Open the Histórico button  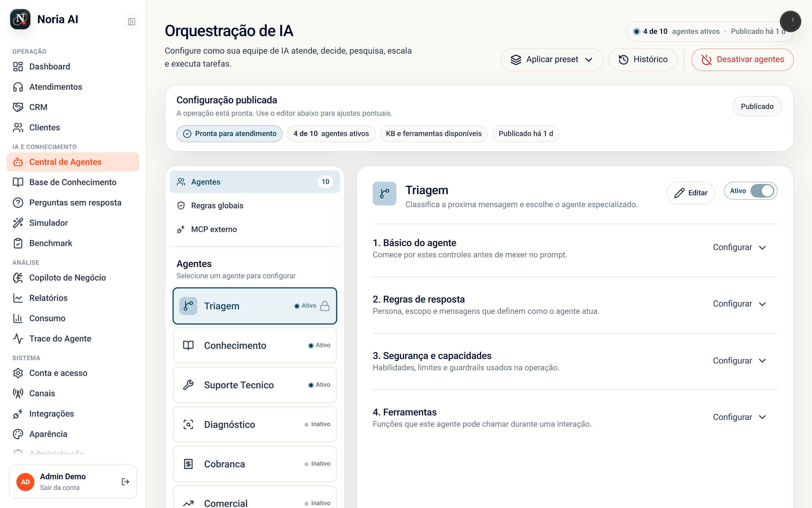click(x=643, y=60)
